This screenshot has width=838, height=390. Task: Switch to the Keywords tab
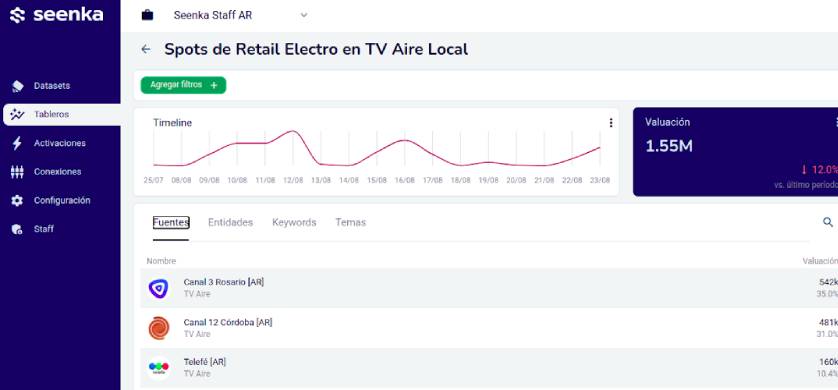tap(294, 222)
